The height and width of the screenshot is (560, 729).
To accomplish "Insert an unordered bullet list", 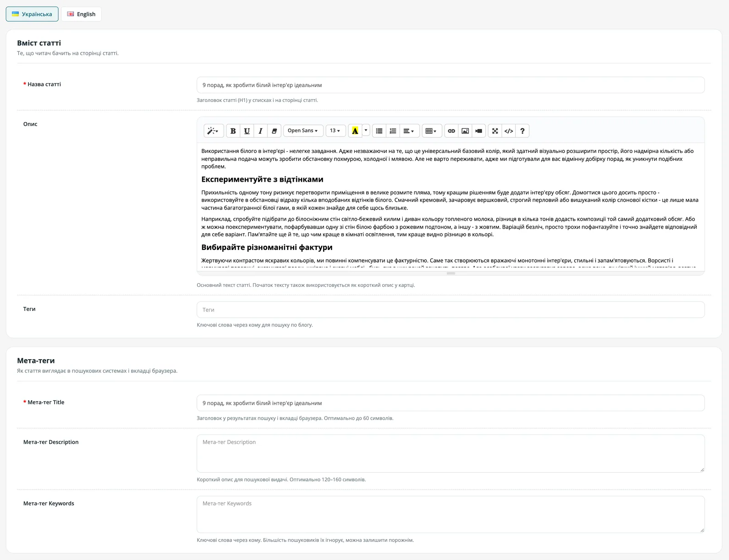I will point(379,131).
